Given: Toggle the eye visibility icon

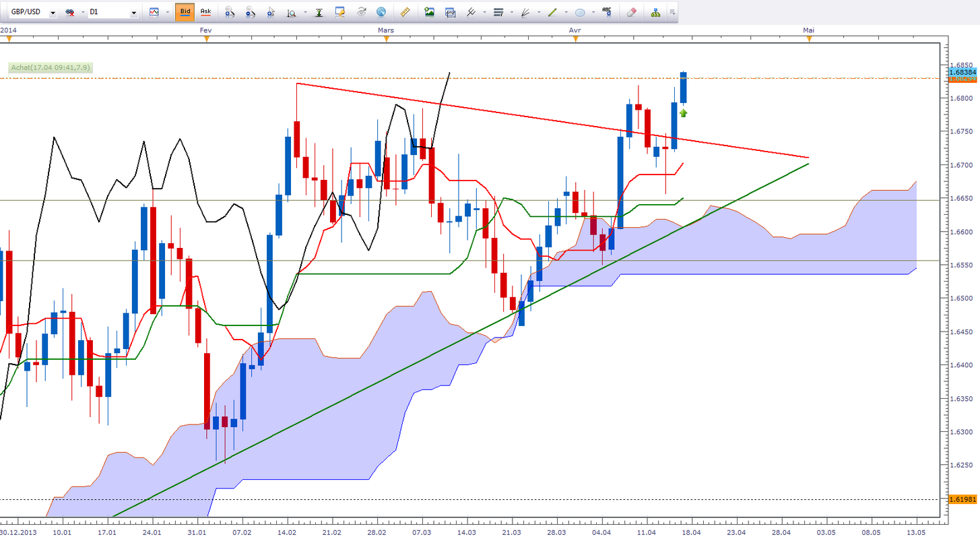Looking at the screenshot, I should (x=362, y=12).
